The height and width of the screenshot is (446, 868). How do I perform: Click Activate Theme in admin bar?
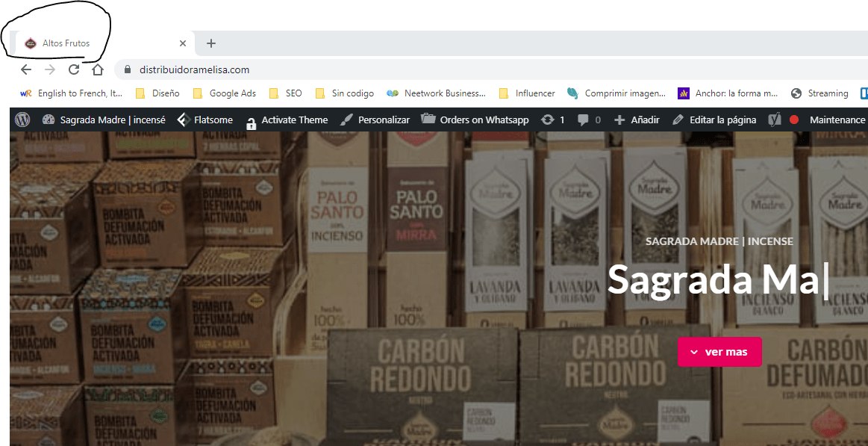click(287, 120)
